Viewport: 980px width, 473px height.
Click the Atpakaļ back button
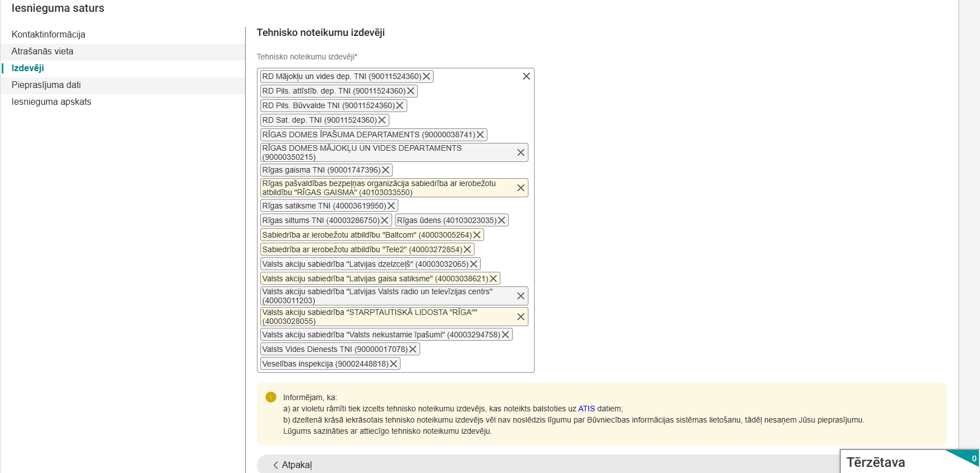point(292,465)
